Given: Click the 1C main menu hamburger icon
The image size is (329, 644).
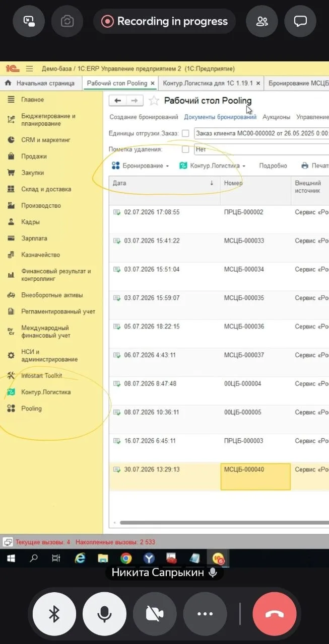Looking at the screenshot, I should pos(29,69).
